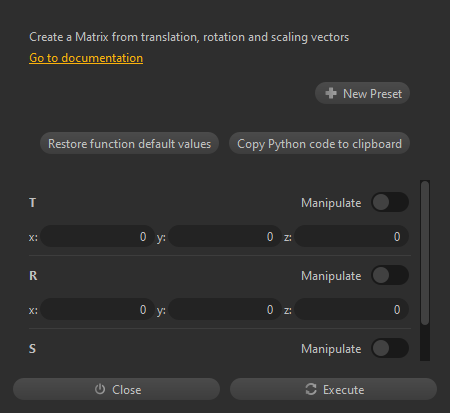Click the refresh icon on the Execute button
Viewport: 450px width, 413px height.
[x=311, y=389]
